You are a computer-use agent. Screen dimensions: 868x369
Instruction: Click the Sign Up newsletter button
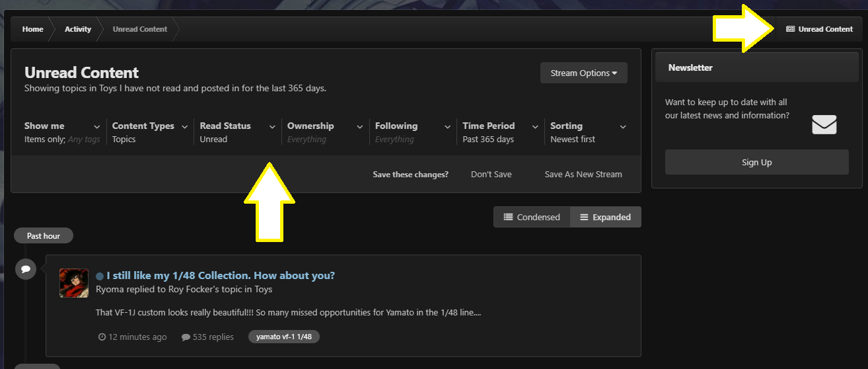756,162
